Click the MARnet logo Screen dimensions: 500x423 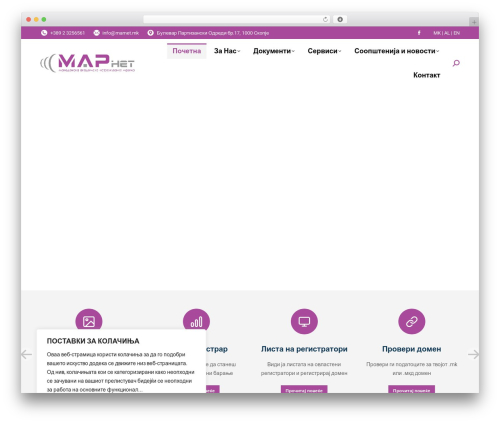point(87,63)
